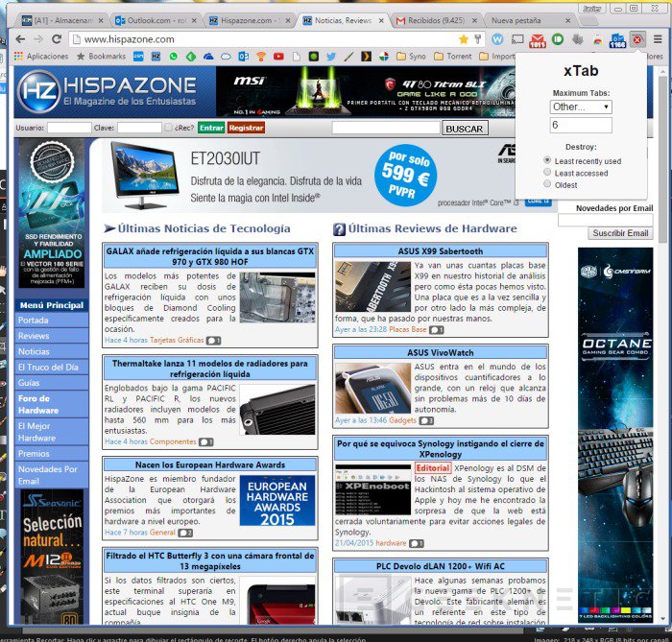Click the Twitter bookmark icon
Image resolution: width=672 pixels, height=642 pixels.
[330, 57]
